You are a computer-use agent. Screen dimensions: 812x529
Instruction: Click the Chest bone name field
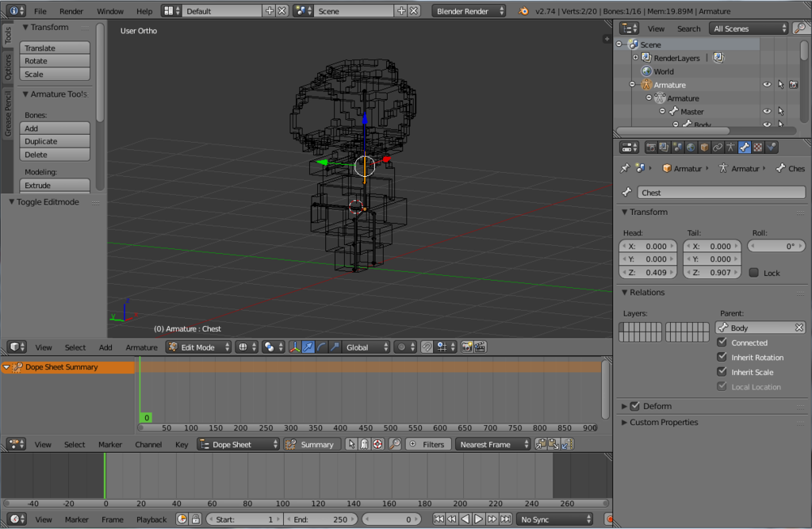click(721, 193)
